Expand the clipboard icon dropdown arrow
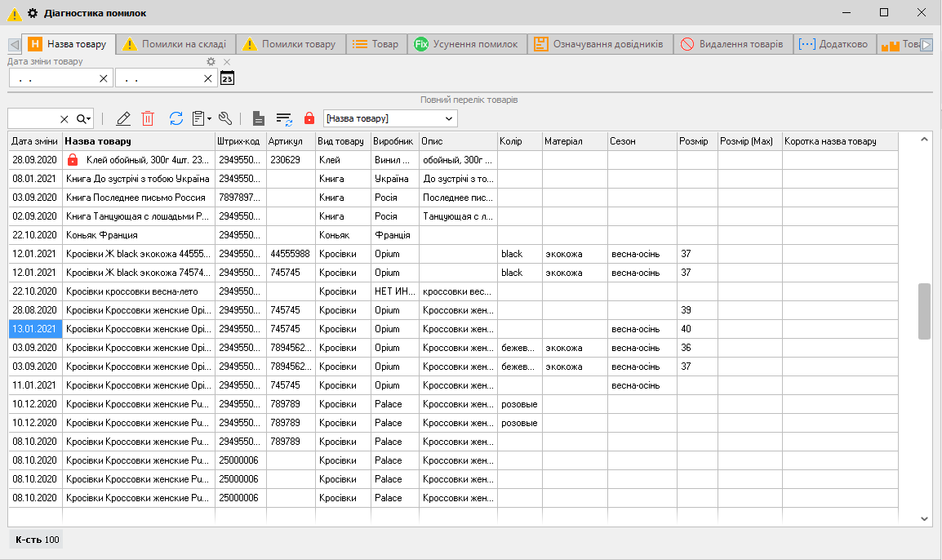This screenshot has width=942, height=560. tap(209, 118)
